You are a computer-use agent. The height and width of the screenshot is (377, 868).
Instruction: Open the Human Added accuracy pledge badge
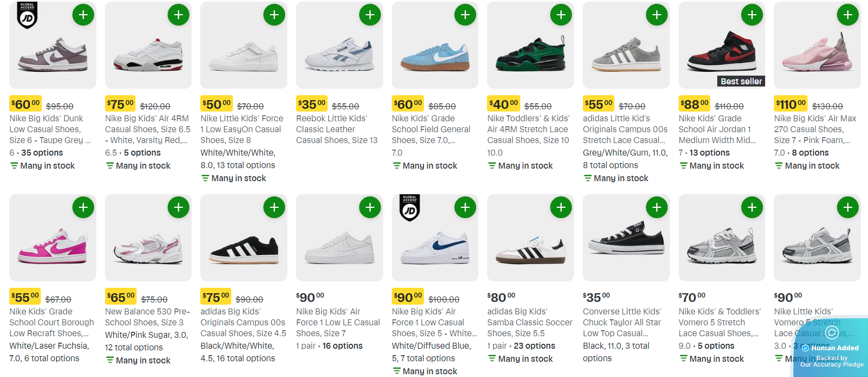pyautogui.click(x=831, y=348)
